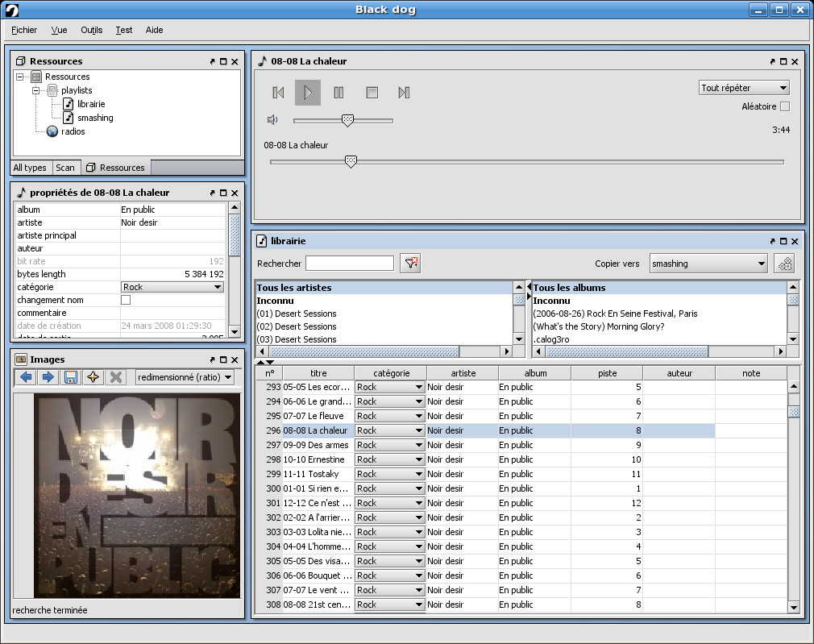Viewport: 814px width, 644px height.
Task: Click the Noir Désir album cover image
Action: point(137,496)
